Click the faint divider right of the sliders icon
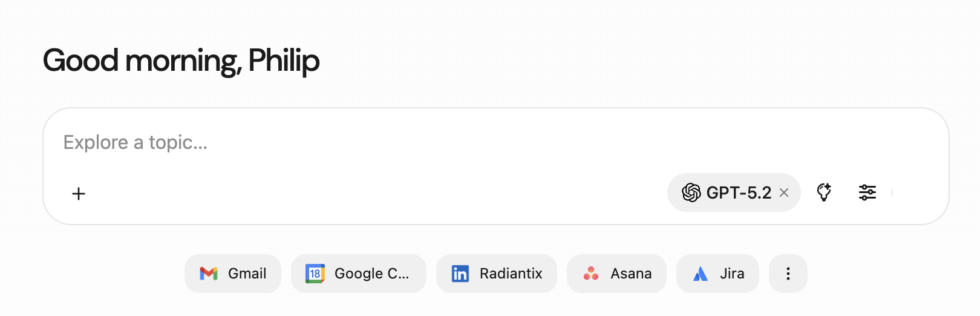Image resolution: width=980 pixels, height=316 pixels. (892, 193)
